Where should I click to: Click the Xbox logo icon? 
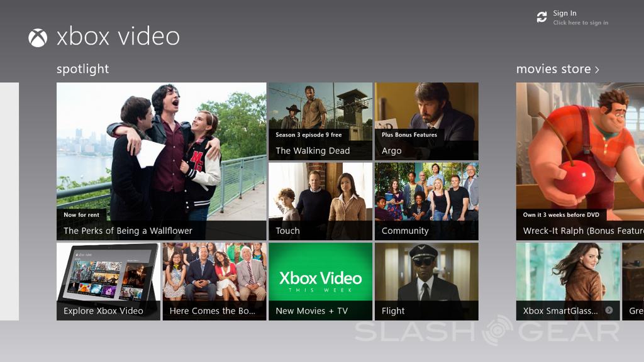pos(38,38)
